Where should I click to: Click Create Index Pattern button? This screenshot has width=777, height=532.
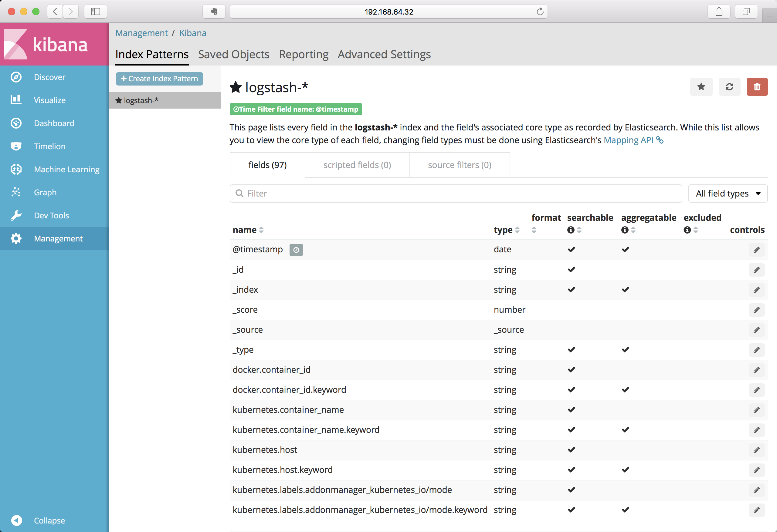point(159,79)
